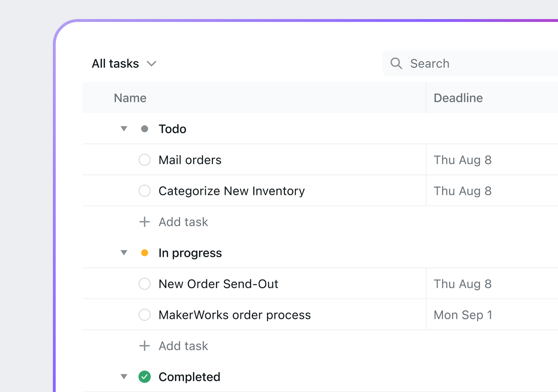Complete the MakerWorks order process task
The height and width of the screenshot is (392, 558).
[145, 315]
